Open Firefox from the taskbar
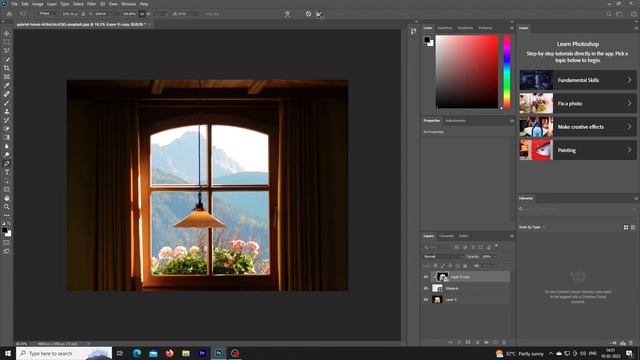Image resolution: width=640 pixels, height=360 pixels. 169,353
